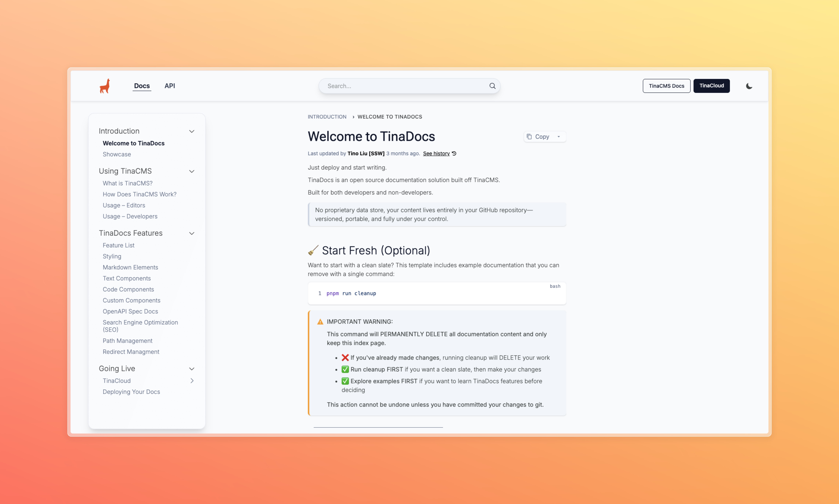Click the warning triangle icon
Image resolution: width=839 pixels, height=504 pixels.
[320, 322]
